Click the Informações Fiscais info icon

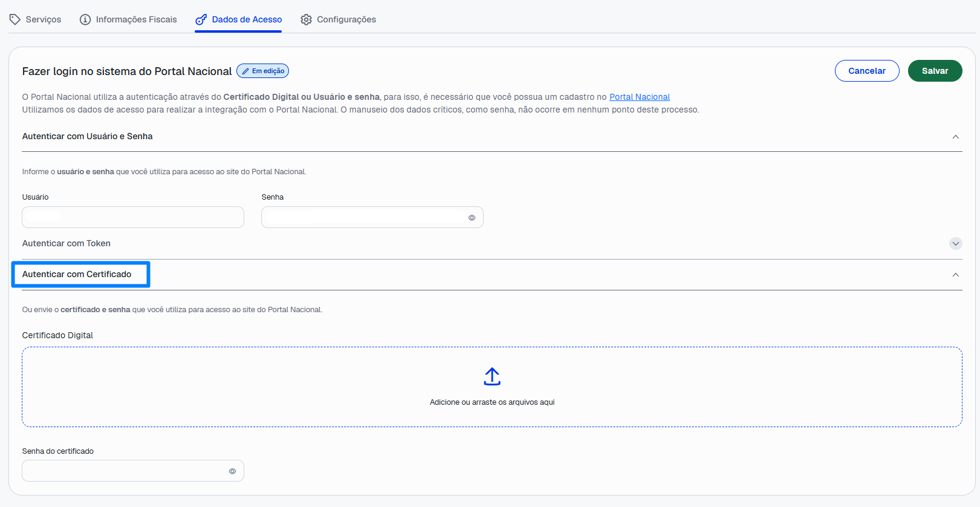[x=85, y=19]
